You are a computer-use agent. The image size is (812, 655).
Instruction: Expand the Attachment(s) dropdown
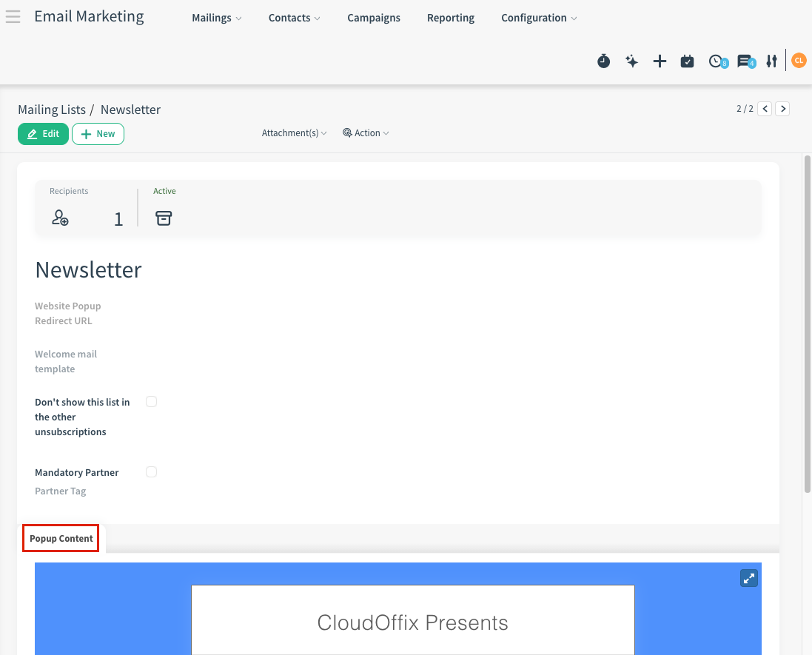pyautogui.click(x=294, y=133)
